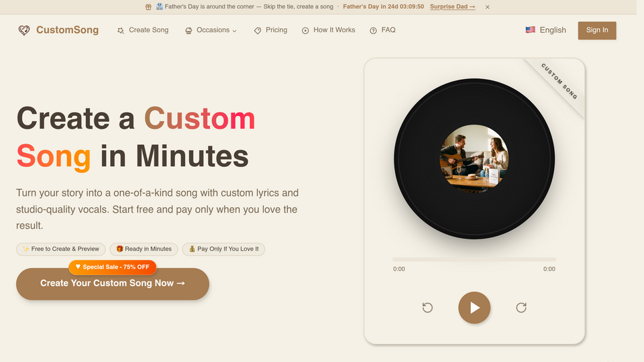
Task: Play the sample song
Action: pos(474,308)
